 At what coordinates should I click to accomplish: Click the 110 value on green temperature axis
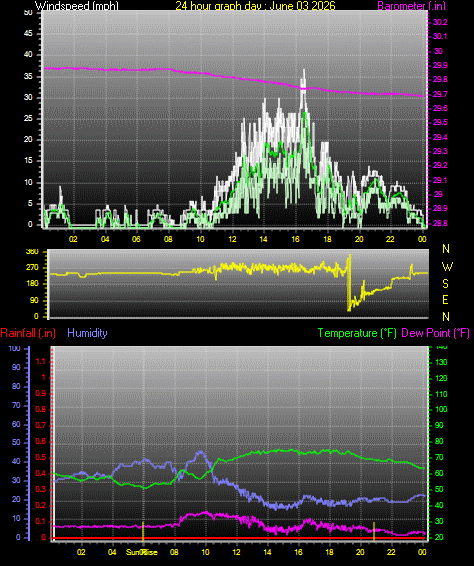coord(441,394)
